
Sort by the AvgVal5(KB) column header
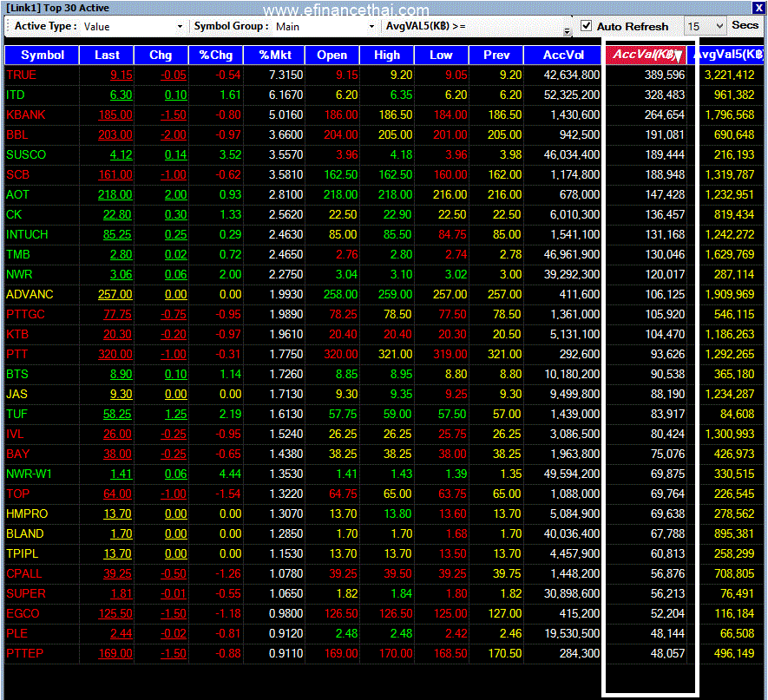click(725, 55)
